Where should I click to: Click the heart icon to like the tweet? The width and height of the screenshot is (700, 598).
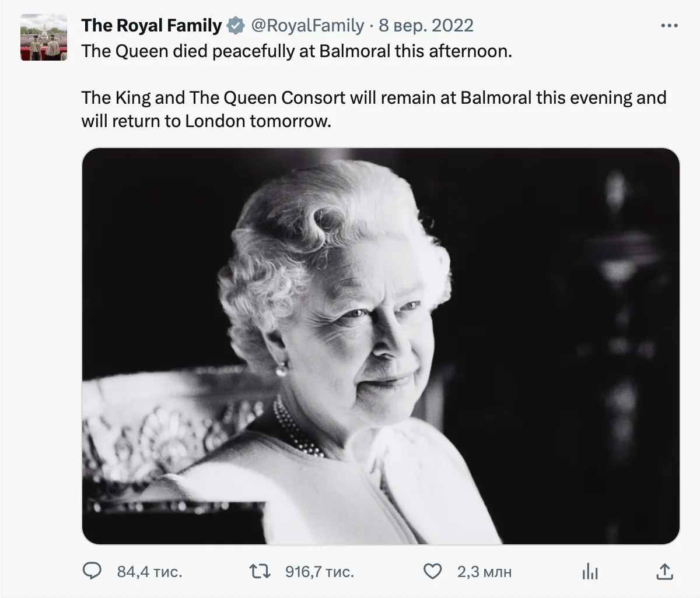432,572
